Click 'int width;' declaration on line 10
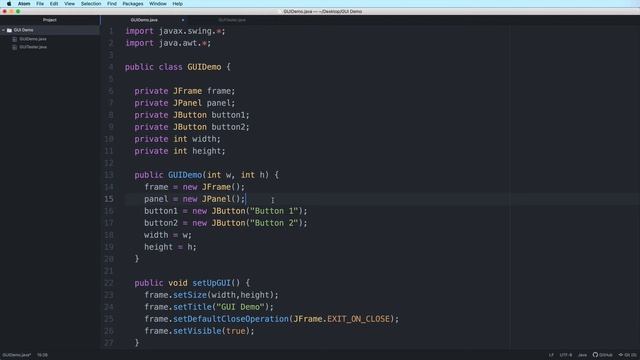Image resolution: width=640 pixels, height=360 pixels. click(197, 139)
